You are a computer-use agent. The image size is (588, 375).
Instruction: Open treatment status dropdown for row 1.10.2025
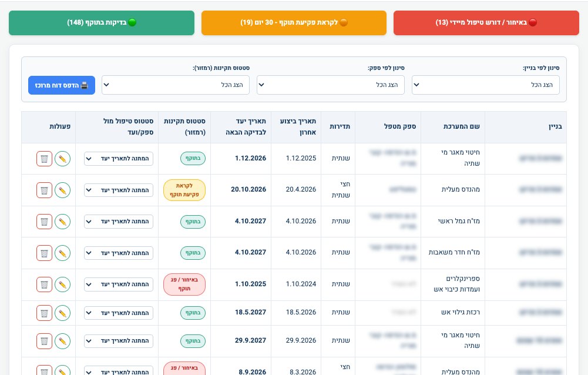pyautogui.click(x=119, y=284)
